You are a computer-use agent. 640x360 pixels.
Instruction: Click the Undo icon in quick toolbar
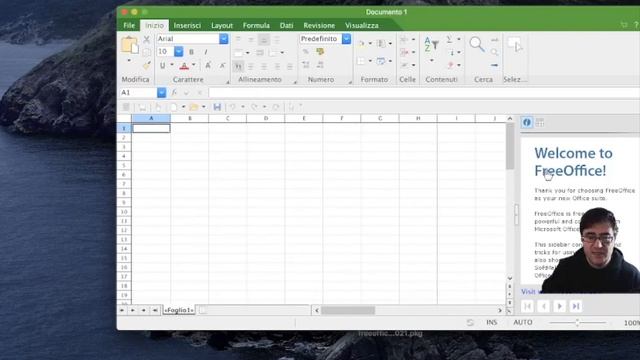coord(232,107)
